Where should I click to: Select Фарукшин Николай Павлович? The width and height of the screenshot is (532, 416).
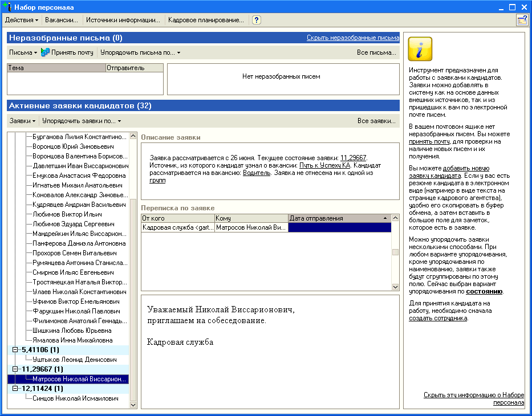(76, 311)
